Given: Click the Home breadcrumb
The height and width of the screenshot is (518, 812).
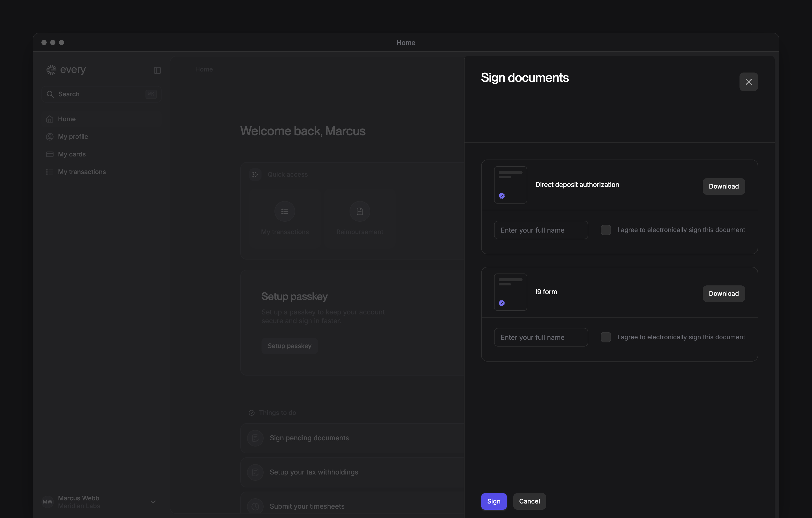Looking at the screenshot, I should point(204,69).
